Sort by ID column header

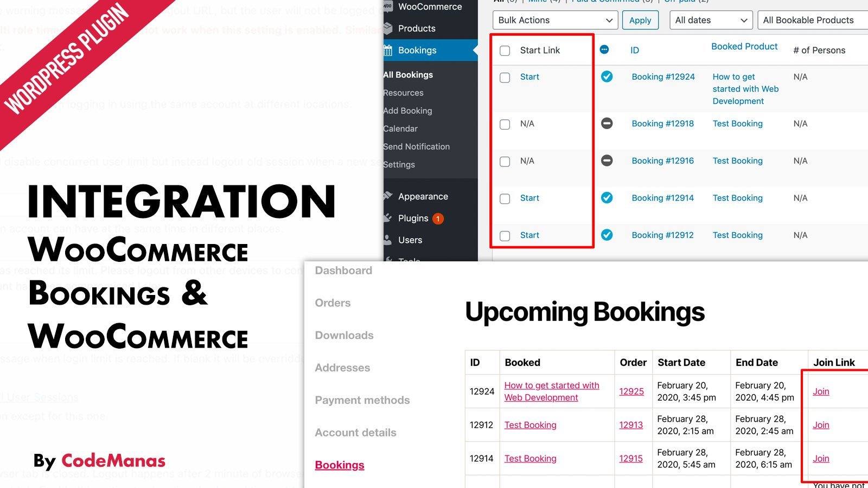coord(635,50)
